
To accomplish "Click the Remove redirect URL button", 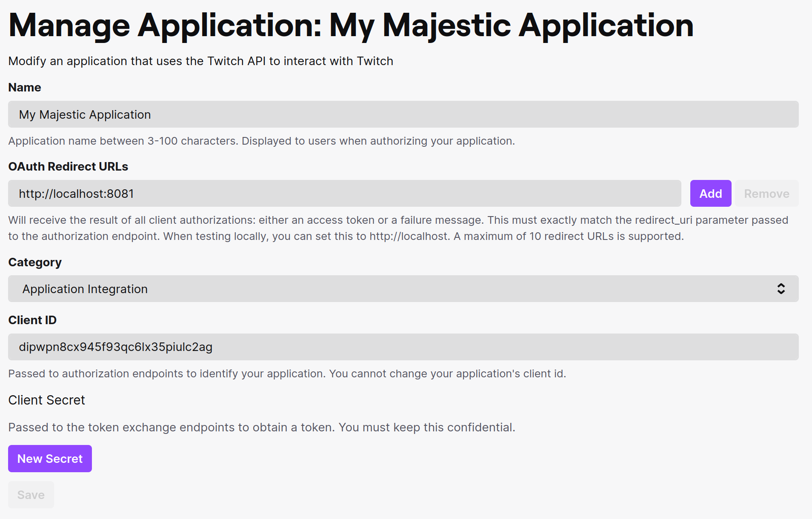I will tap(766, 194).
